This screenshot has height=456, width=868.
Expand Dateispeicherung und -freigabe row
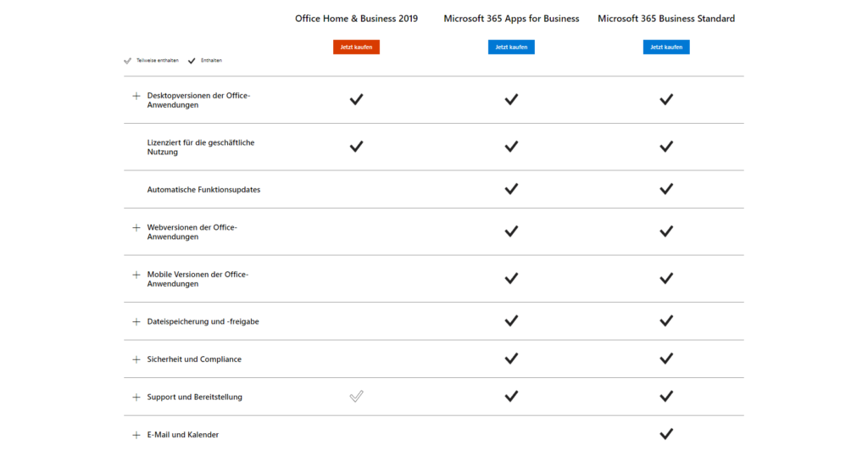[x=136, y=321]
